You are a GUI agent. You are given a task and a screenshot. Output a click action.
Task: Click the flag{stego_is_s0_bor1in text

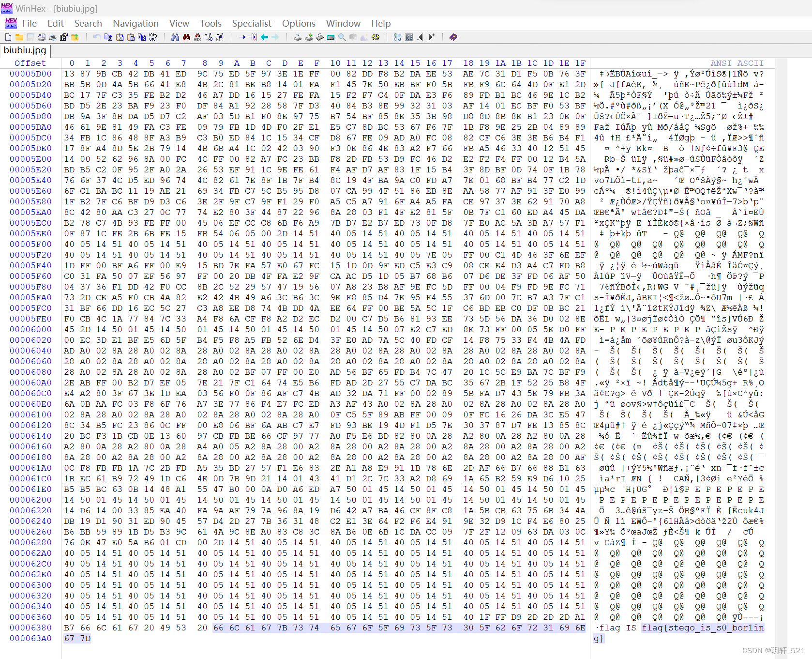point(703,628)
